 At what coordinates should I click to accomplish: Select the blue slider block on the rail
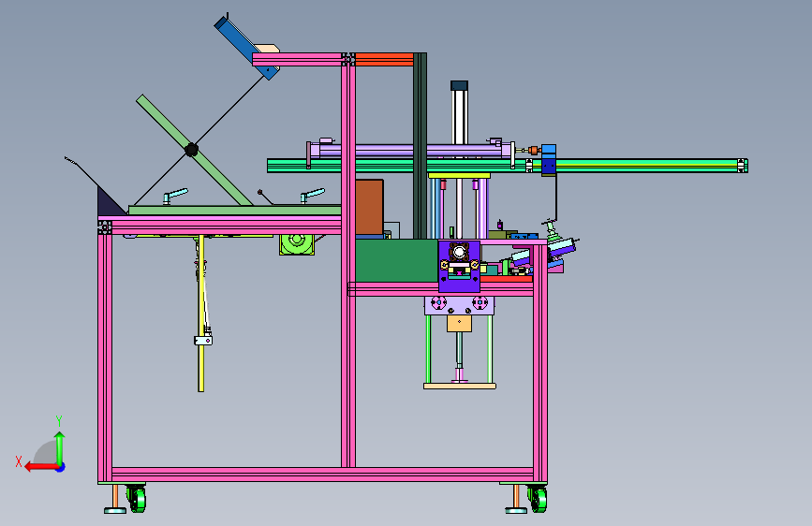coord(549,160)
